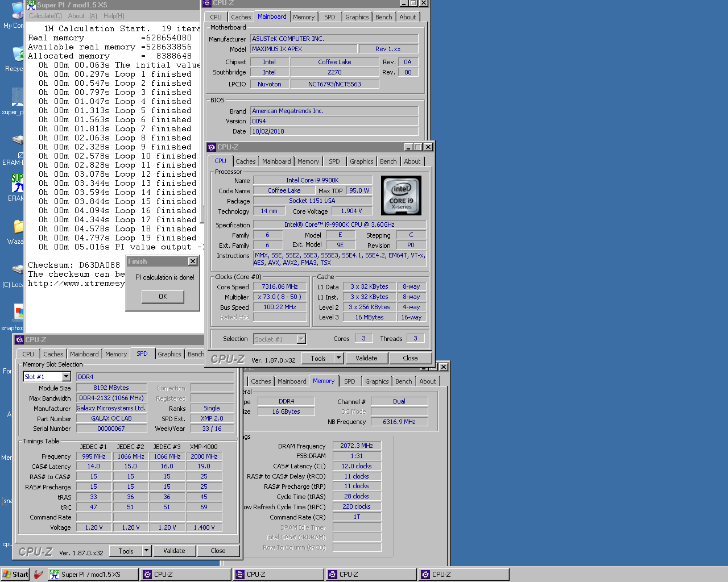Select Graphics tab in Memory window
This screenshot has height=582, width=728.
pos(377,381)
